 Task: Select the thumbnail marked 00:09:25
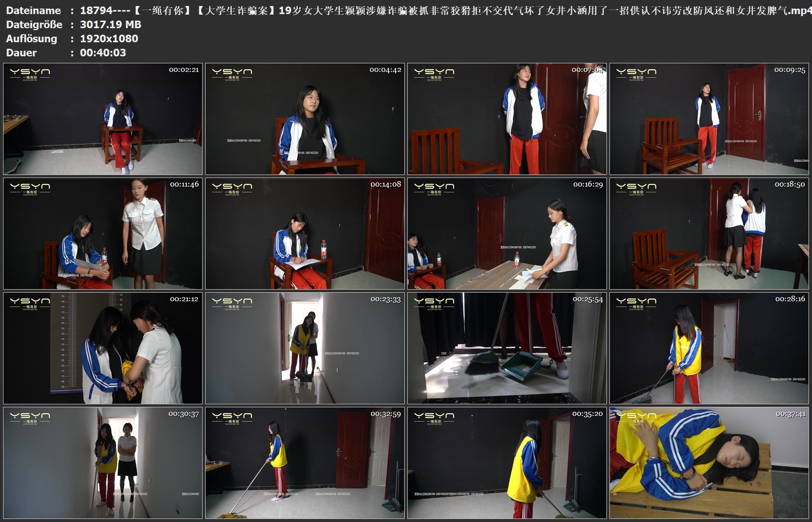(x=709, y=119)
